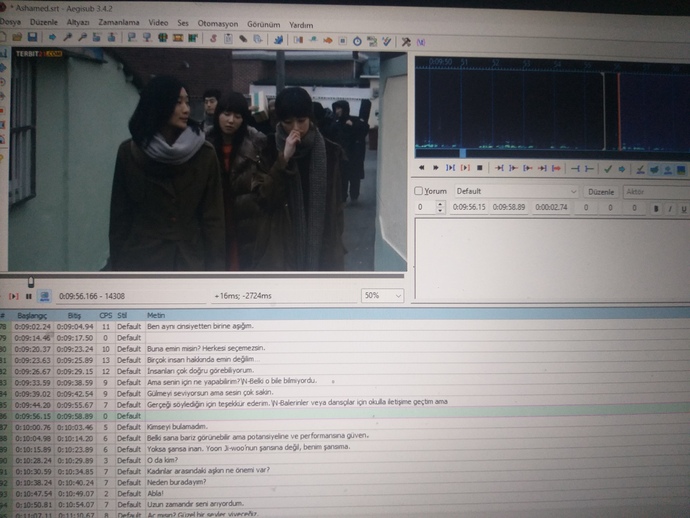Play current line under video
This screenshot has width=690, height=518.
coord(14,296)
